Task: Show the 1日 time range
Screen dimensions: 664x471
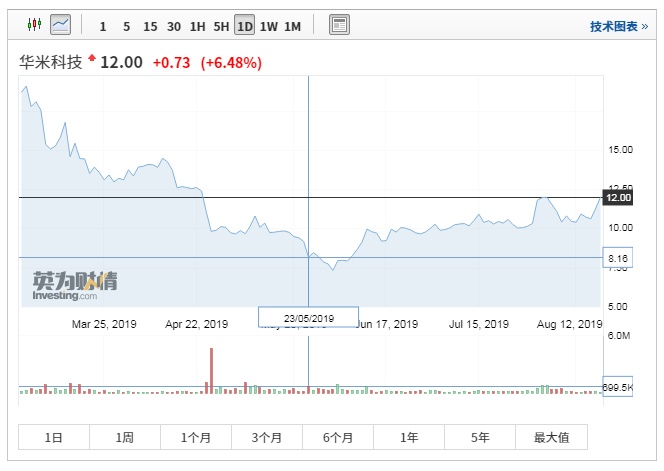Action: tap(54, 437)
